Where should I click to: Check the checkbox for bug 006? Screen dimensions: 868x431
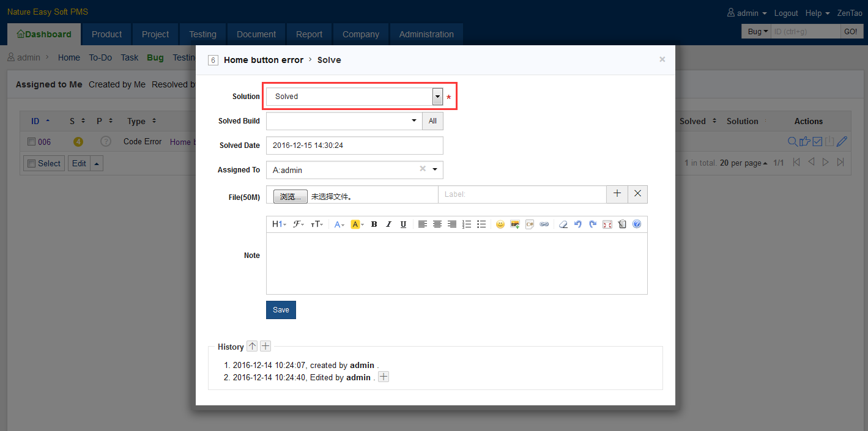[x=32, y=142]
